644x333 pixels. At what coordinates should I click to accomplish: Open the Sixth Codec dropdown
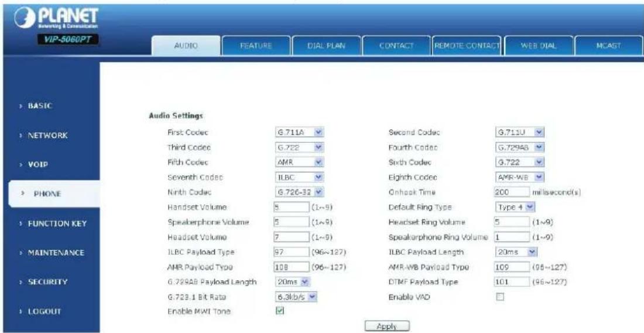click(519, 162)
